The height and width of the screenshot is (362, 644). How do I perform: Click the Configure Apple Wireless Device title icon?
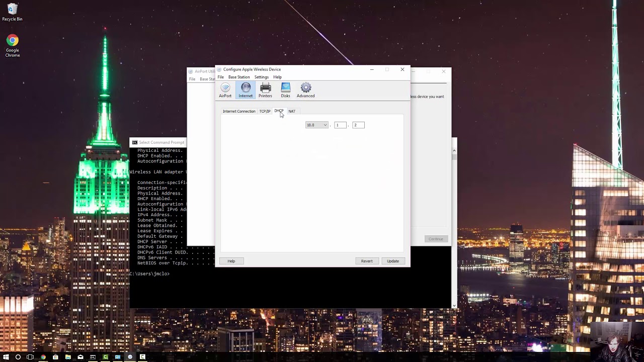[219, 69]
